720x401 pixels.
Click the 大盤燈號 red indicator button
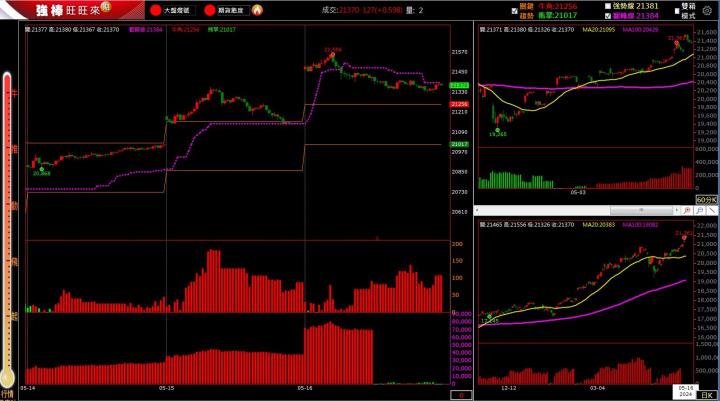click(155, 10)
